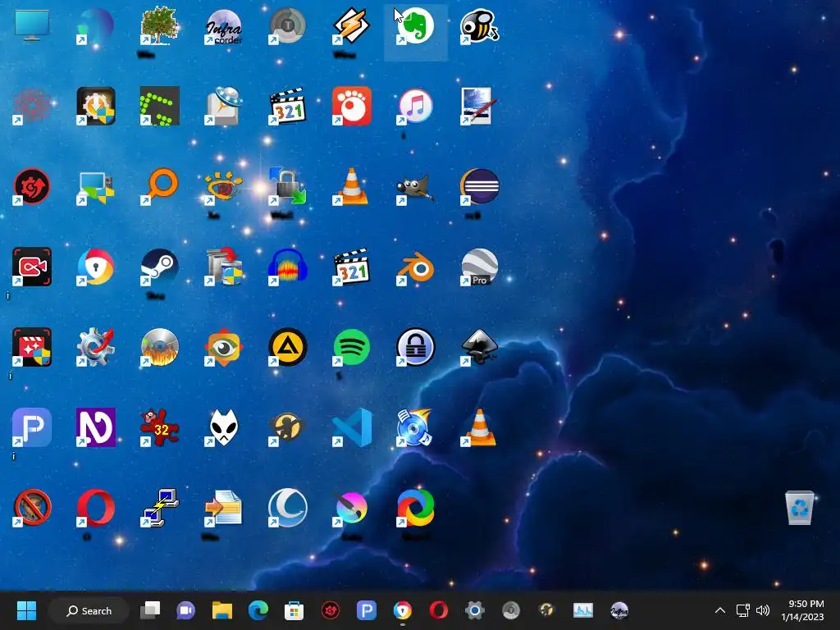Open Task View from the taskbar

150,610
